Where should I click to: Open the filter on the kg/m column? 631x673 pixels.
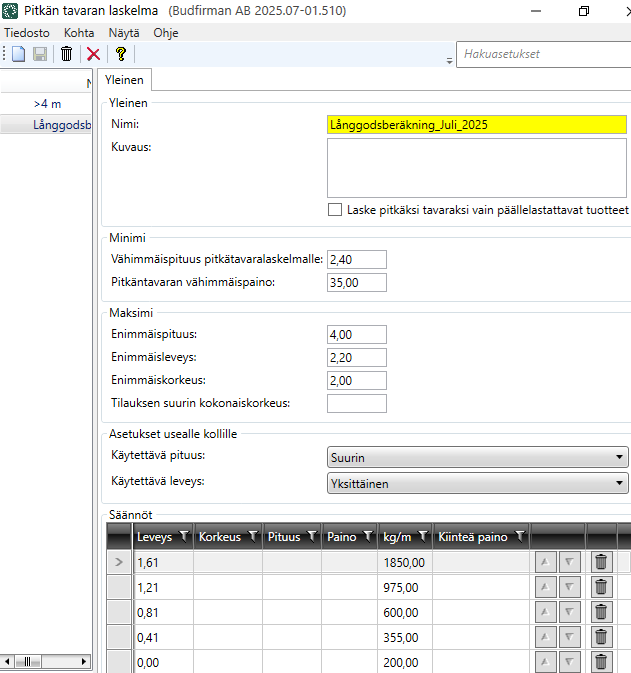click(423, 537)
